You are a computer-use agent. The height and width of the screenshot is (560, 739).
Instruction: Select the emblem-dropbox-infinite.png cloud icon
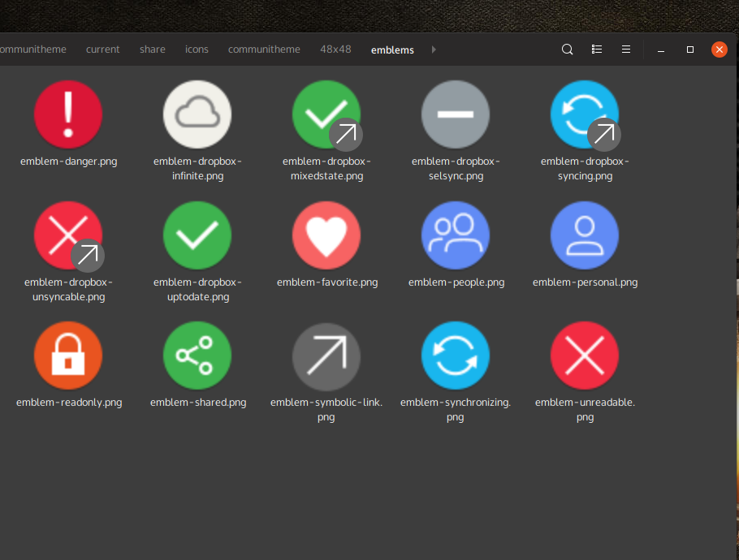pyautogui.click(x=197, y=114)
